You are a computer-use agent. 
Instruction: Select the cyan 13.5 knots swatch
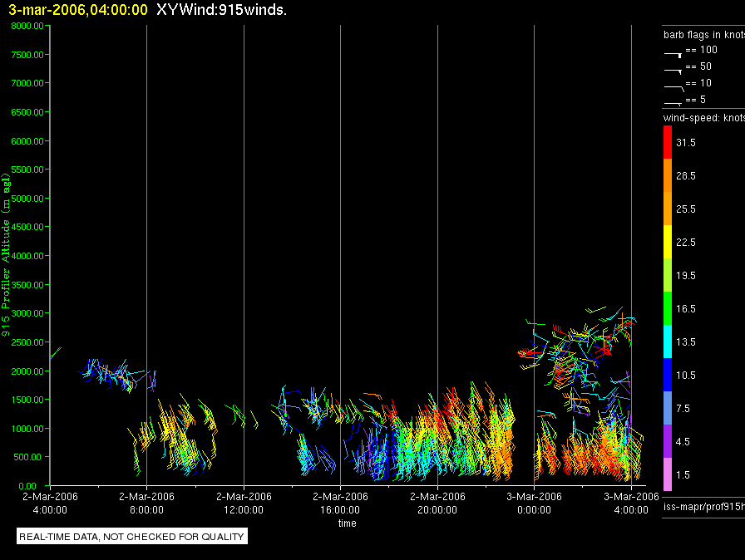[x=668, y=341]
